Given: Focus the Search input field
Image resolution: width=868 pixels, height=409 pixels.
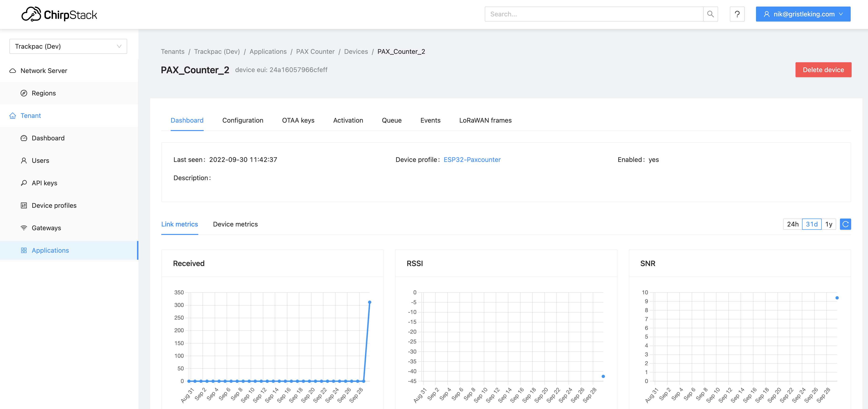Looking at the screenshot, I should pyautogui.click(x=594, y=14).
